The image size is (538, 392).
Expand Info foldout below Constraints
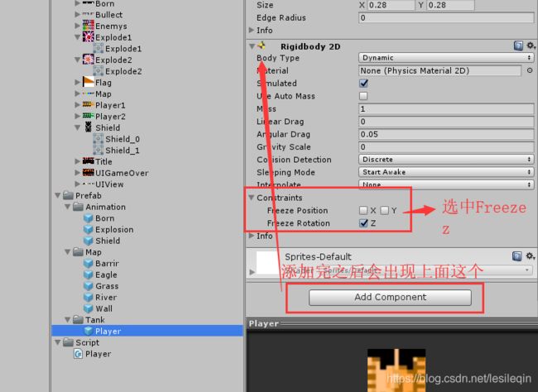(x=252, y=236)
